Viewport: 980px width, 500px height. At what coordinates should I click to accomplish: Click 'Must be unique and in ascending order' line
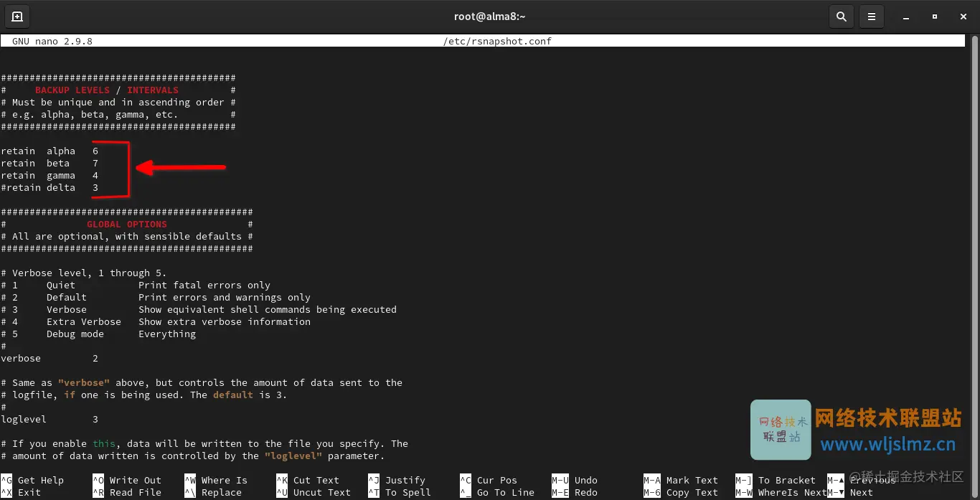tap(118, 103)
